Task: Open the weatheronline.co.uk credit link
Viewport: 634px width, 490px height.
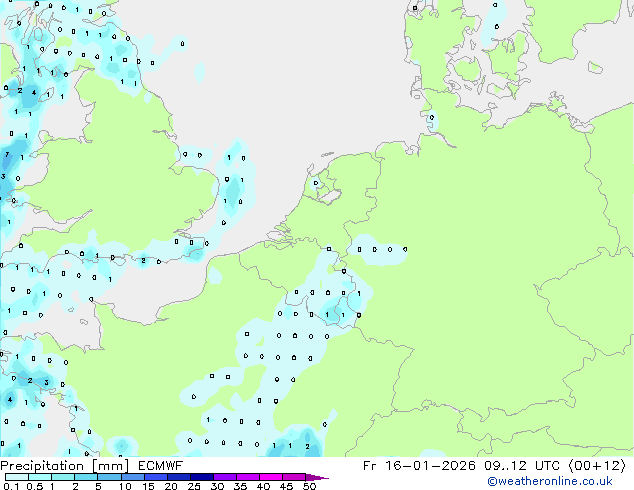Action: (x=550, y=481)
